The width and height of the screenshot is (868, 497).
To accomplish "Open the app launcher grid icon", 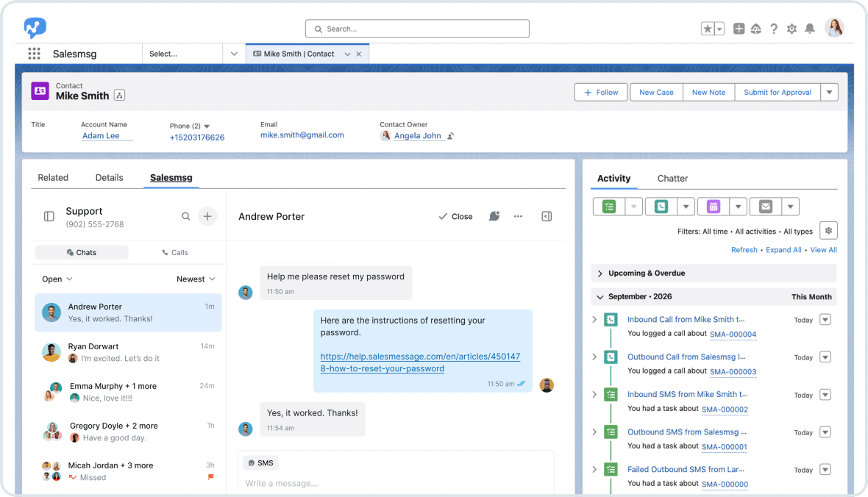I will pyautogui.click(x=35, y=54).
